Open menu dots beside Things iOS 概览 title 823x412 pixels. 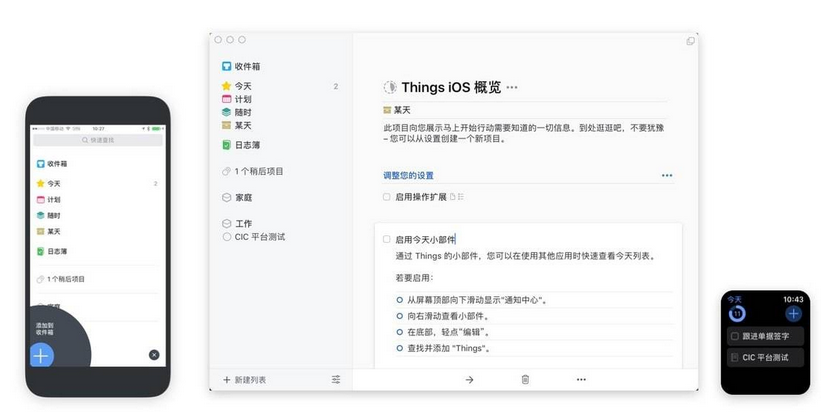coord(512,88)
